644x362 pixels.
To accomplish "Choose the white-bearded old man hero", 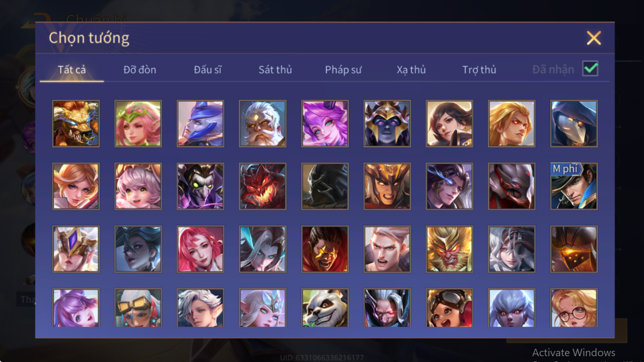I will click(262, 123).
